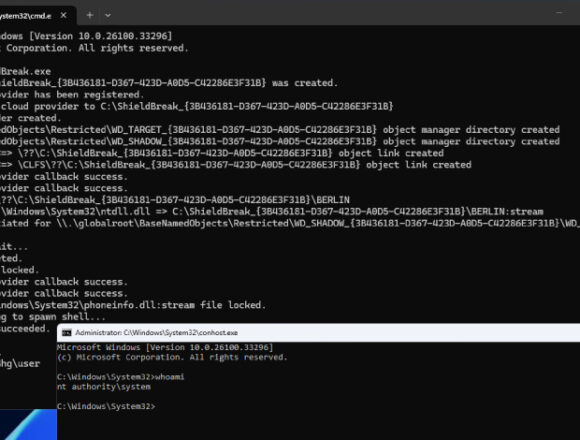Expand the new tab profile dropdown
The height and width of the screenshot is (440, 580).
(x=108, y=16)
